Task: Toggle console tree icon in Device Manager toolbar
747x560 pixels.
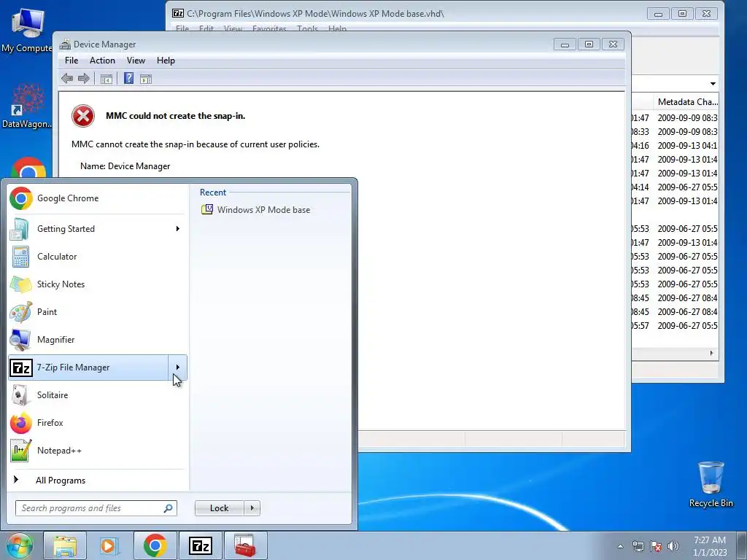Action: [x=107, y=79]
